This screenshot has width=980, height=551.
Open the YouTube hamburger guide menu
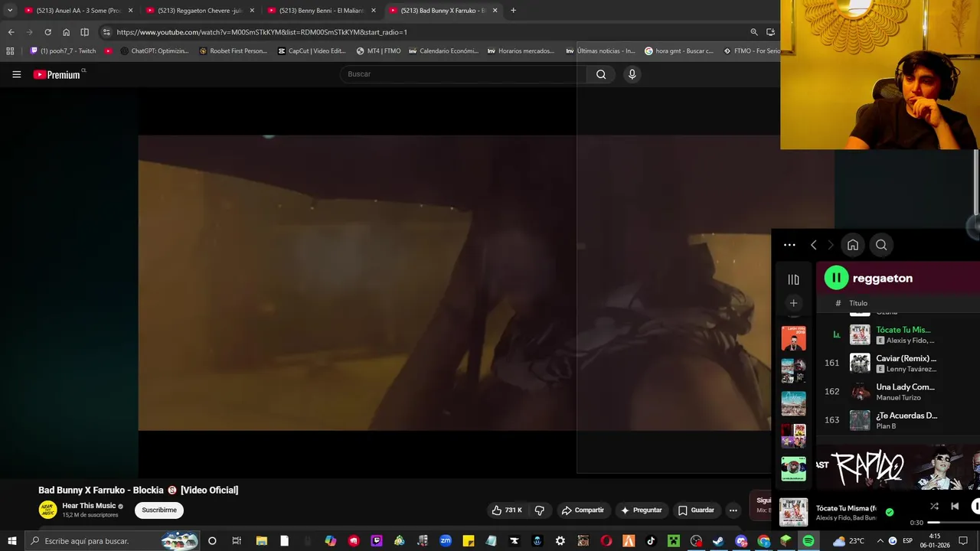(x=16, y=74)
